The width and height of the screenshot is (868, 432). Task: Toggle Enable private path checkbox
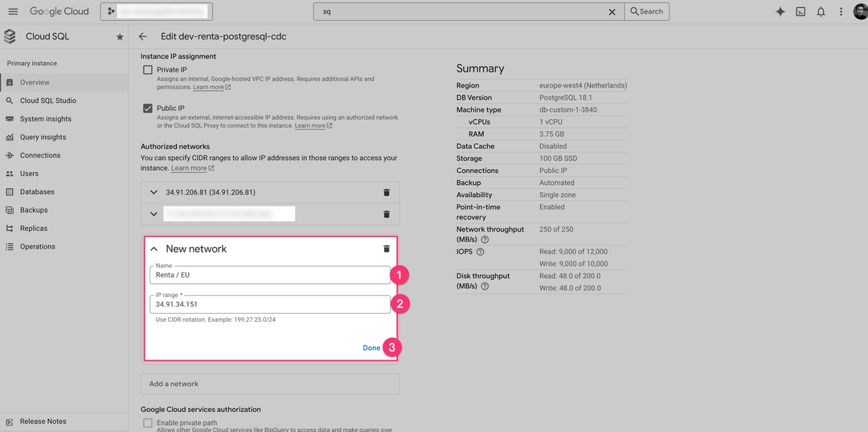(x=148, y=422)
